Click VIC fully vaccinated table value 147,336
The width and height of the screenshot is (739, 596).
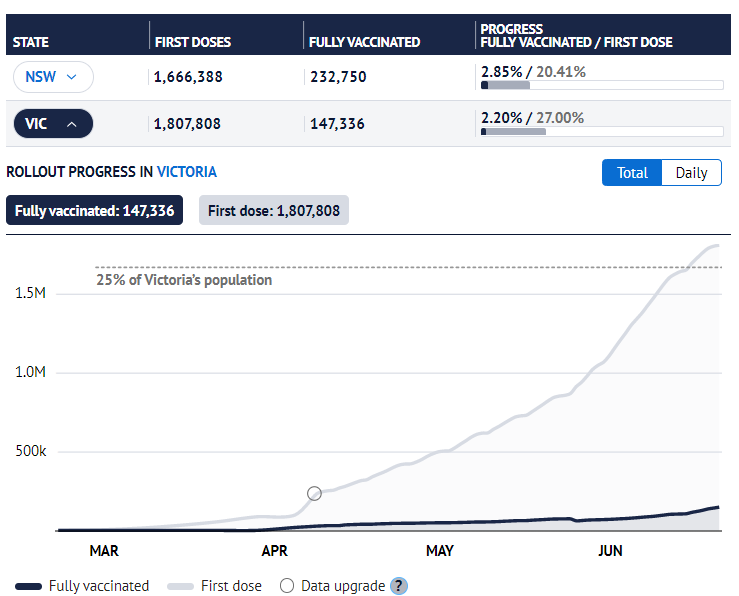[x=337, y=124]
